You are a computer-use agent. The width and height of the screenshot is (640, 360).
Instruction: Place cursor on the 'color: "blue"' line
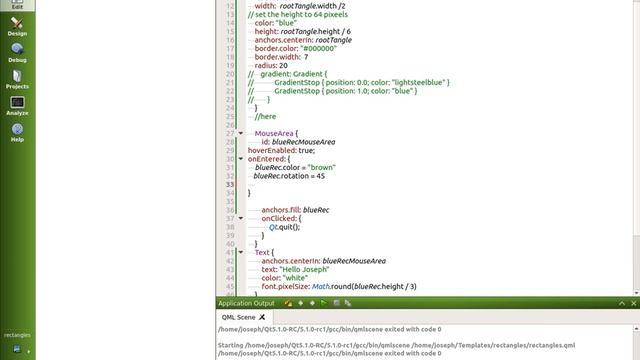point(276,23)
